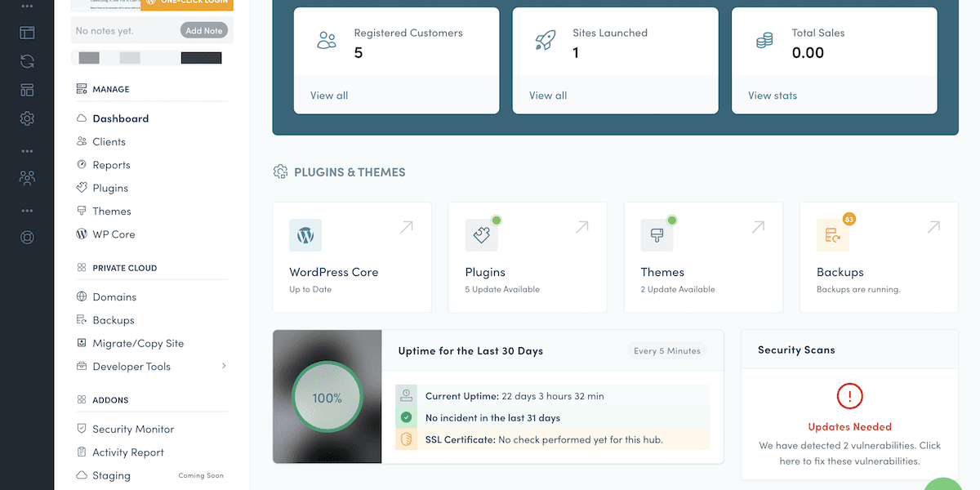Open Clients in the sidebar

(109, 141)
